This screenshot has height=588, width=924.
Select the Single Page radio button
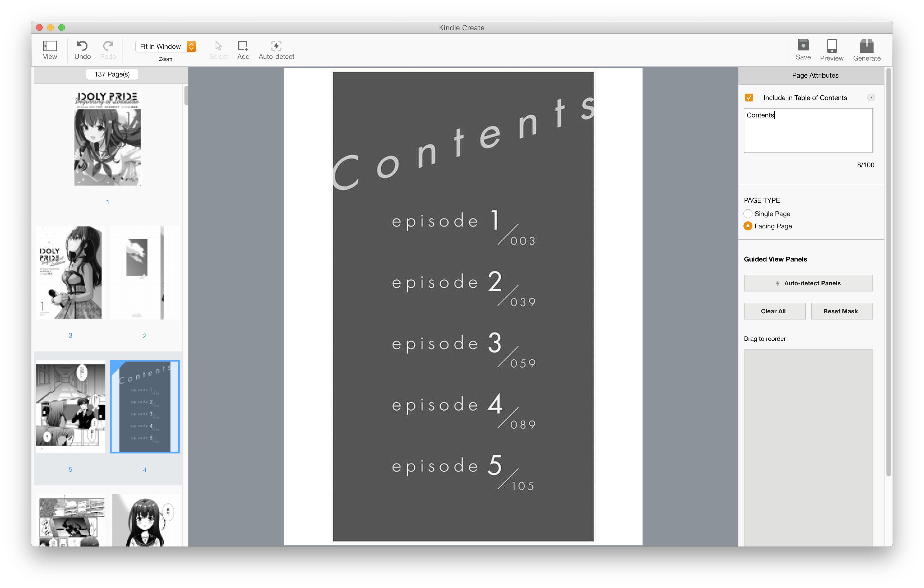(748, 214)
